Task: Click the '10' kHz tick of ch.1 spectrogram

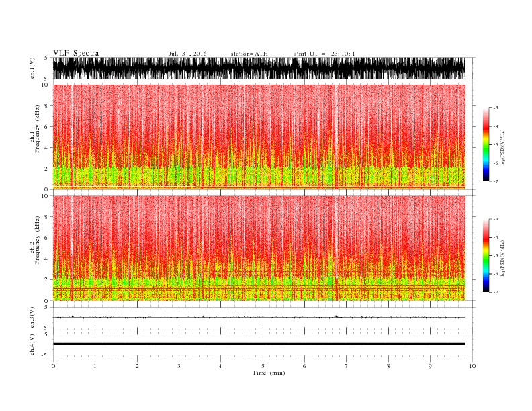Action: [x=45, y=85]
